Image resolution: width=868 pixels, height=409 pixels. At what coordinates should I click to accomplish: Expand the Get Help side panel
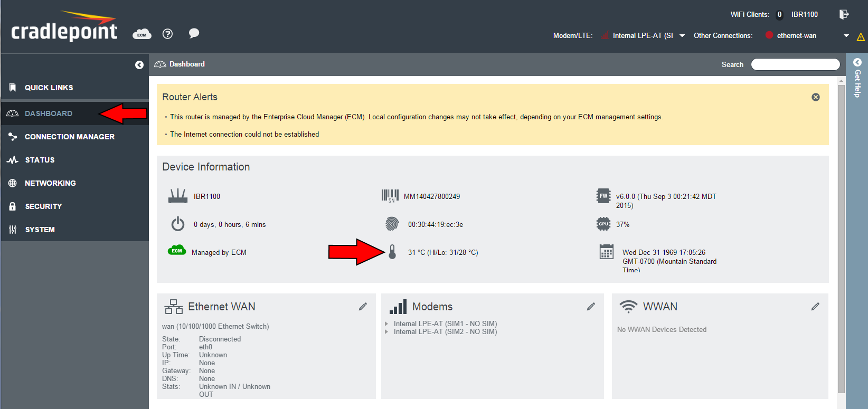[857, 78]
